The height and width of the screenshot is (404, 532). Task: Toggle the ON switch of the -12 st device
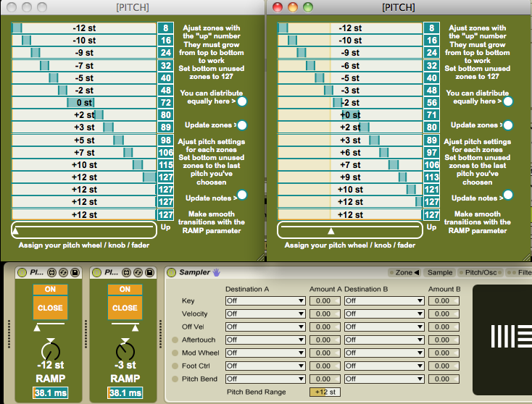click(x=50, y=289)
